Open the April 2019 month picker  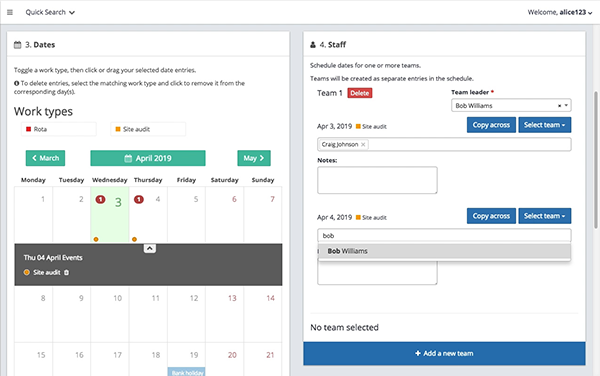coord(148,158)
